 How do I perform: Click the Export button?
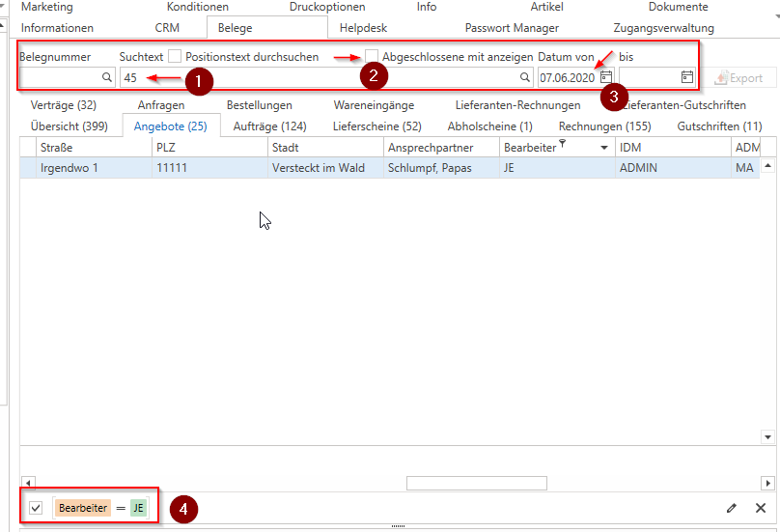(x=738, y=78)
